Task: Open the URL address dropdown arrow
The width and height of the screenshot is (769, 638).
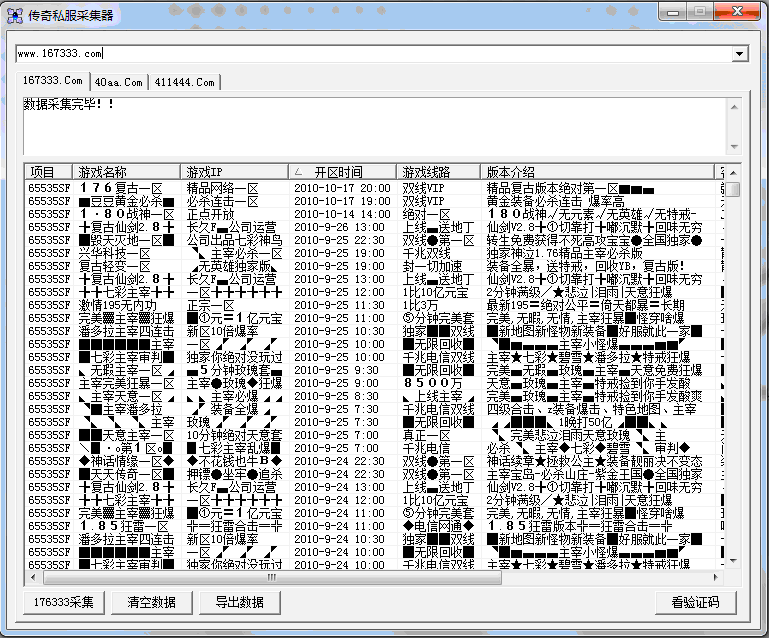Action: 740,54
